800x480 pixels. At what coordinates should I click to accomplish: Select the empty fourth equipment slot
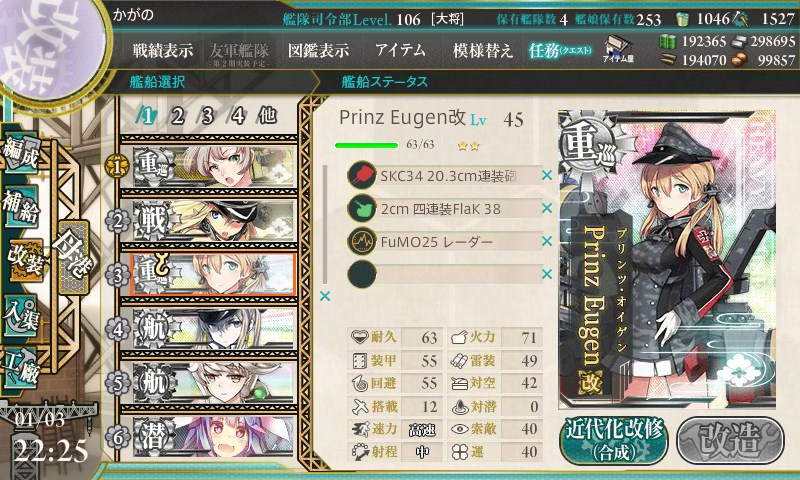click(444, 274)
